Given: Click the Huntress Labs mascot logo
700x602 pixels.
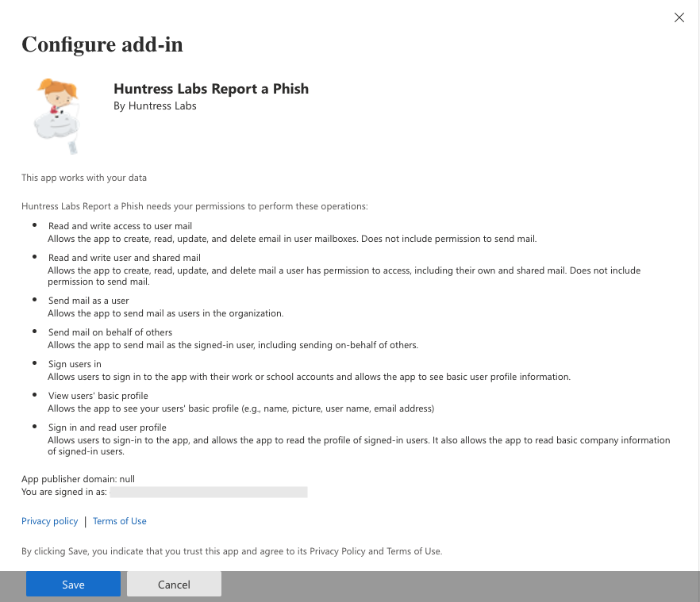Looking at the screenshot, I should pyautogui.click(x=57, y=117).
